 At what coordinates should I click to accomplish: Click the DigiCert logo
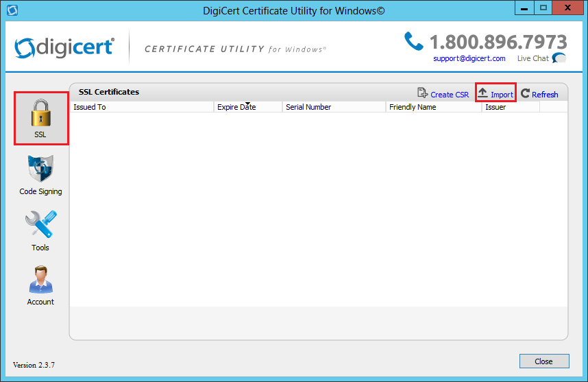tap(64, 48)
